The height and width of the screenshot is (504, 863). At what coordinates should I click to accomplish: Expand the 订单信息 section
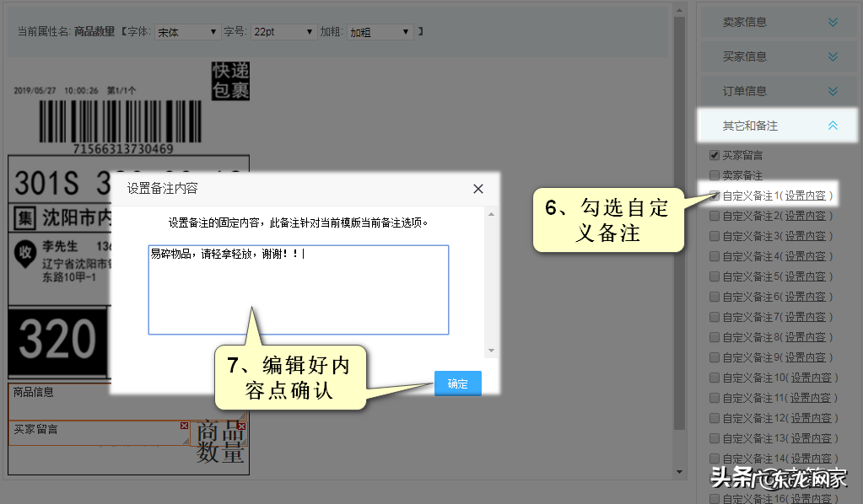[x=833, y=90]
